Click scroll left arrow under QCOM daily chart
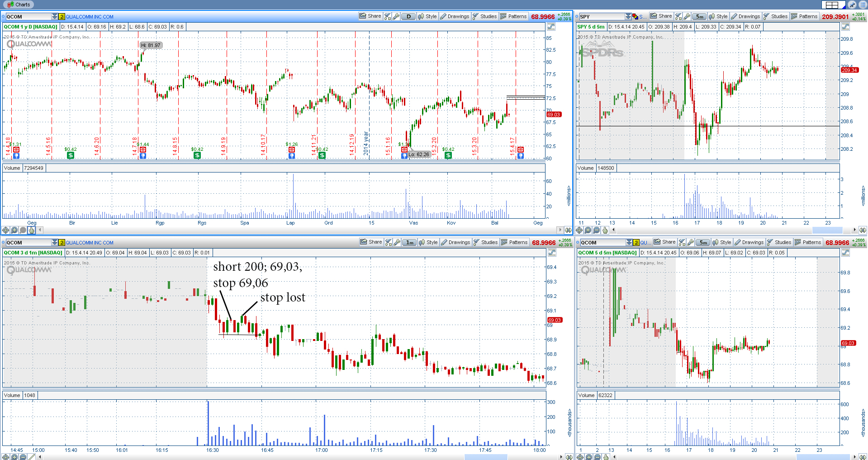 (40, 230)
